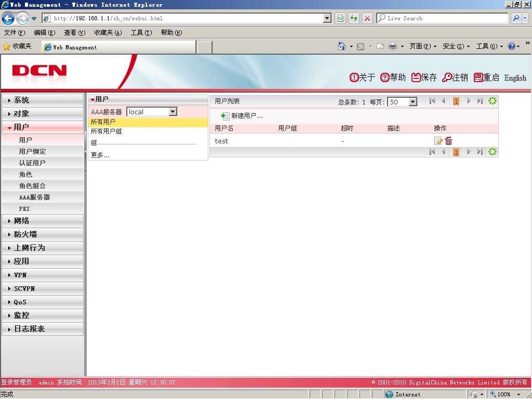This screenshot has width=532, height=399.
Task: Click user name test in the table
Action: click(x=221, y=141)
